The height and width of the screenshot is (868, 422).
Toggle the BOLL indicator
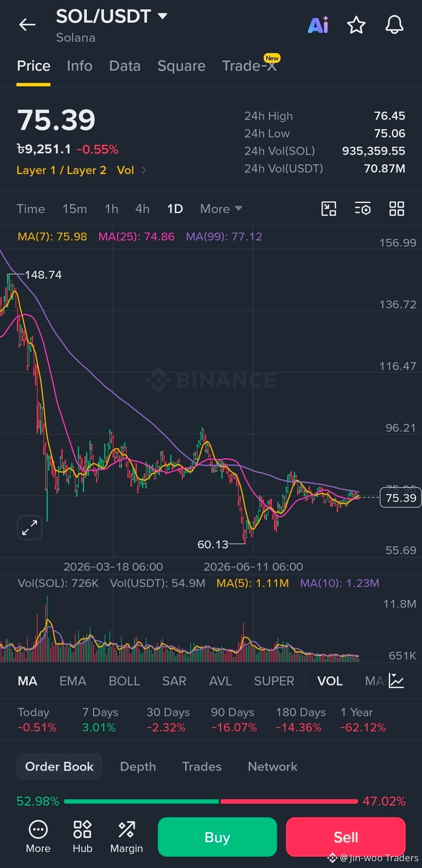click(x=124, y=681)
